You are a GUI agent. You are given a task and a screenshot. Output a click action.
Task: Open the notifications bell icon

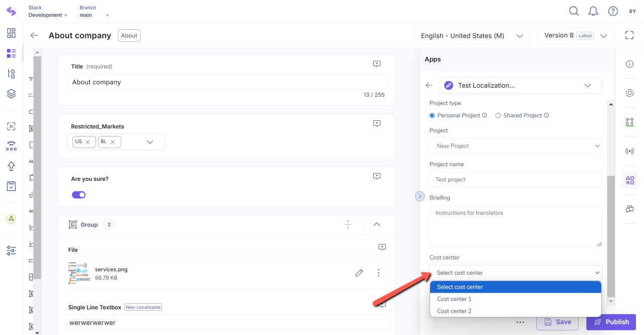(593, 11)
